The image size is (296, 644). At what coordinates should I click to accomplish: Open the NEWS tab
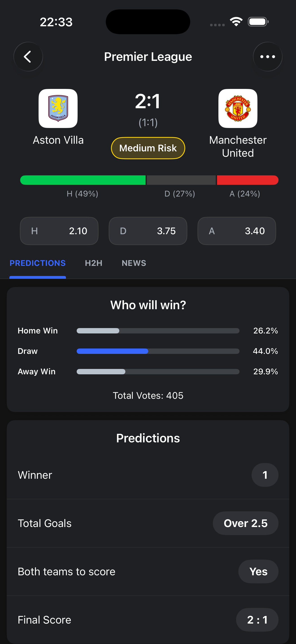134,263
